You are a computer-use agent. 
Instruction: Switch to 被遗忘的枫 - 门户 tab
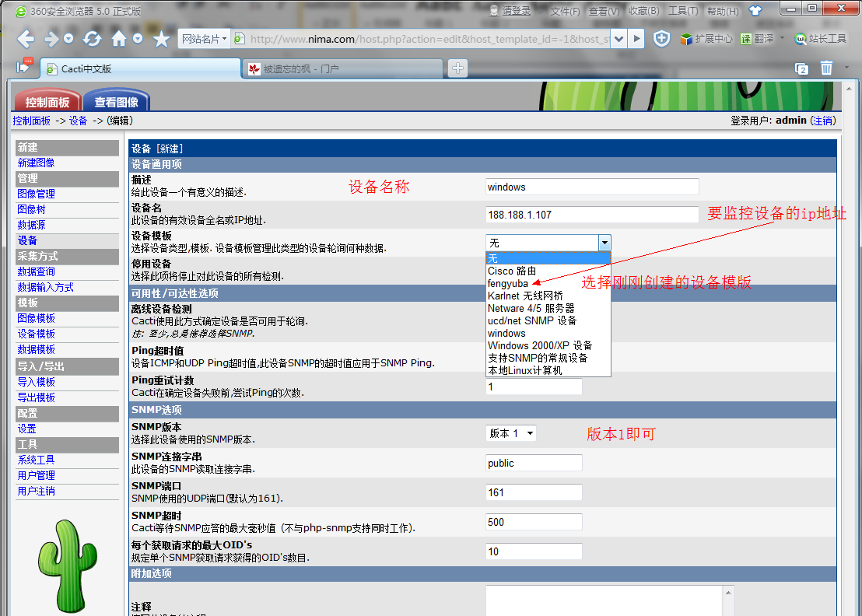pos(342,68)
